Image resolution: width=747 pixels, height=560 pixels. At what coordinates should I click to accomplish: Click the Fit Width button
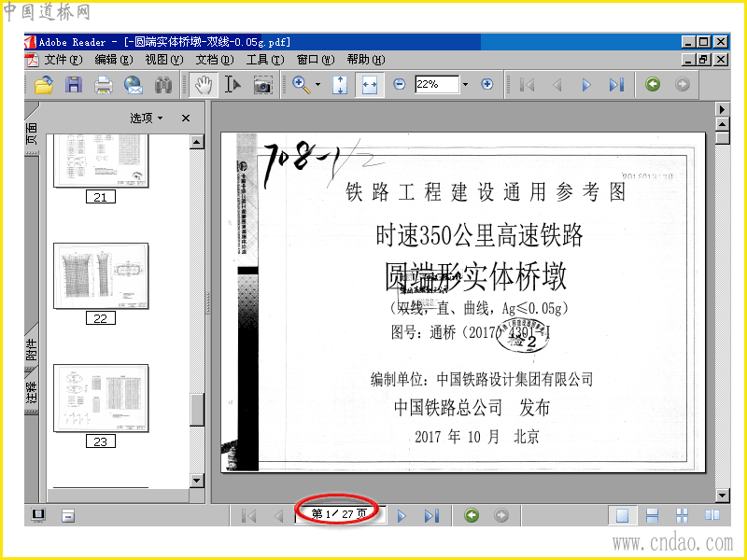(x=370, y=85)
